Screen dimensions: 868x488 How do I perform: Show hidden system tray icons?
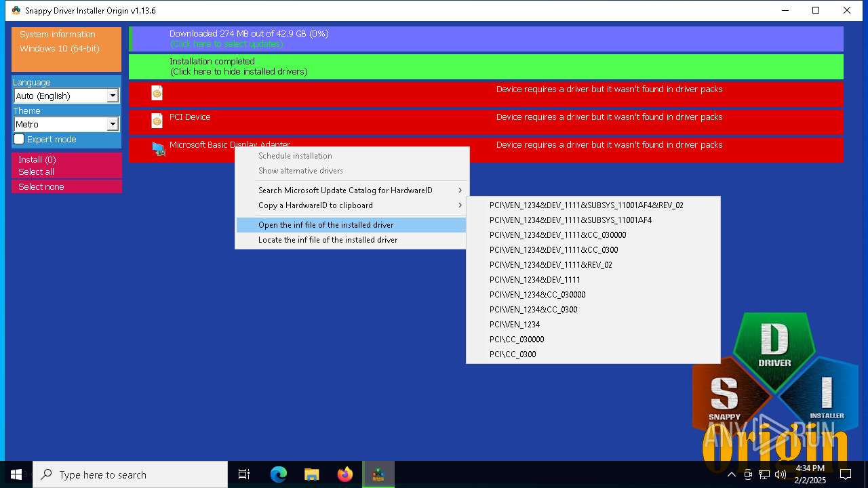(731, 474)
